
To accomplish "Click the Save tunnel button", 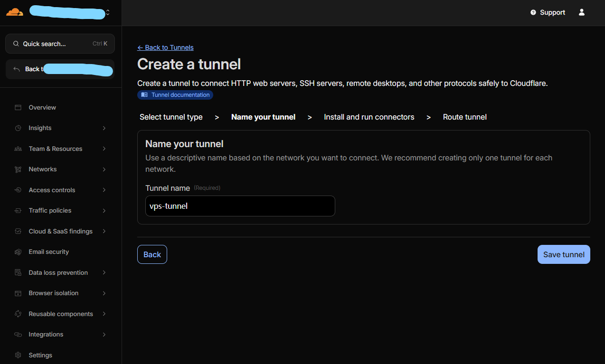I will [563, 254].
